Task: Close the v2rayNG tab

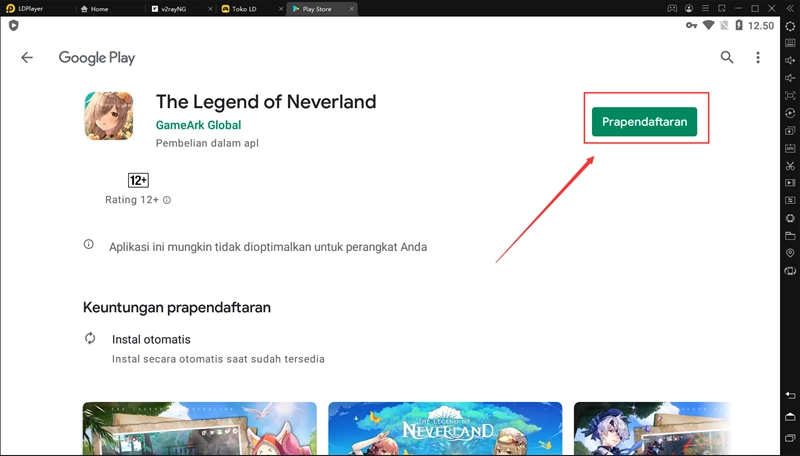Action: tap(211, 9)
